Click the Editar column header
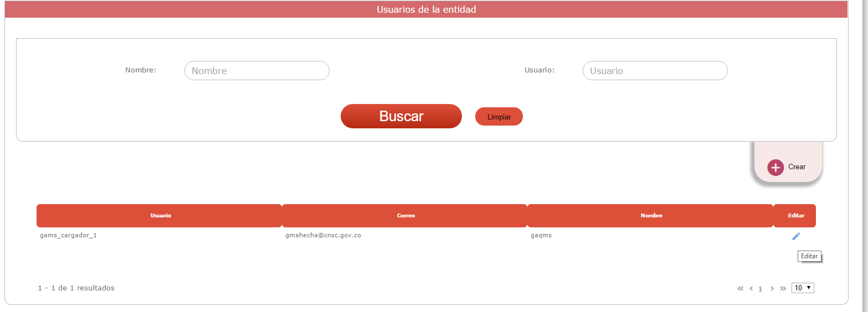This screenshot has width=868, height=312. pos(795,216)
